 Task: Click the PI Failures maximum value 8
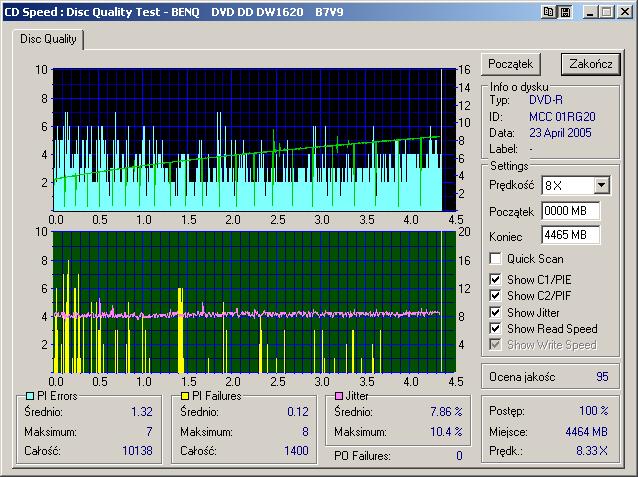click(x=305, y=431)
